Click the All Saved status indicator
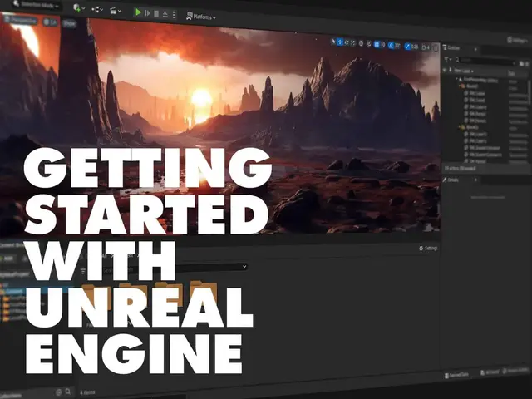The image size is (532, 399). [x=490, y=372]
